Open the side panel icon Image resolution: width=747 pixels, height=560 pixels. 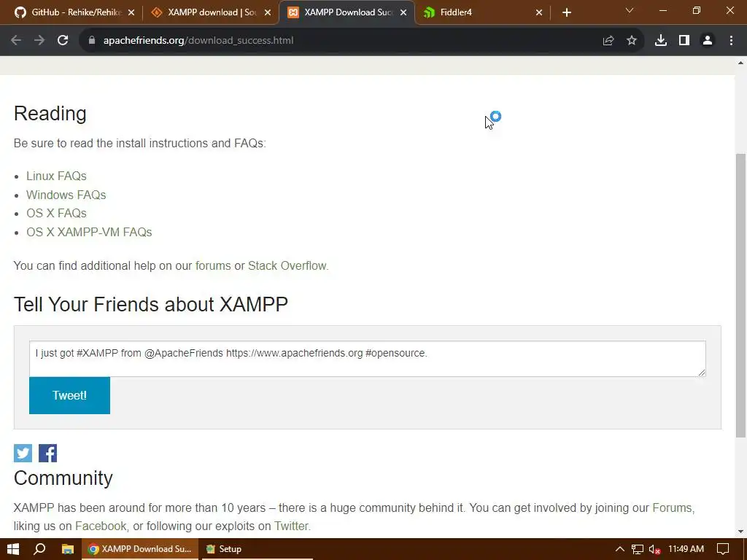point(684,41)
